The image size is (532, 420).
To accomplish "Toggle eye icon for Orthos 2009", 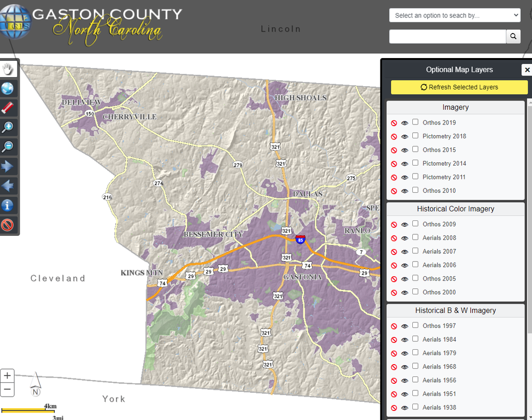I will pos(405,225).
